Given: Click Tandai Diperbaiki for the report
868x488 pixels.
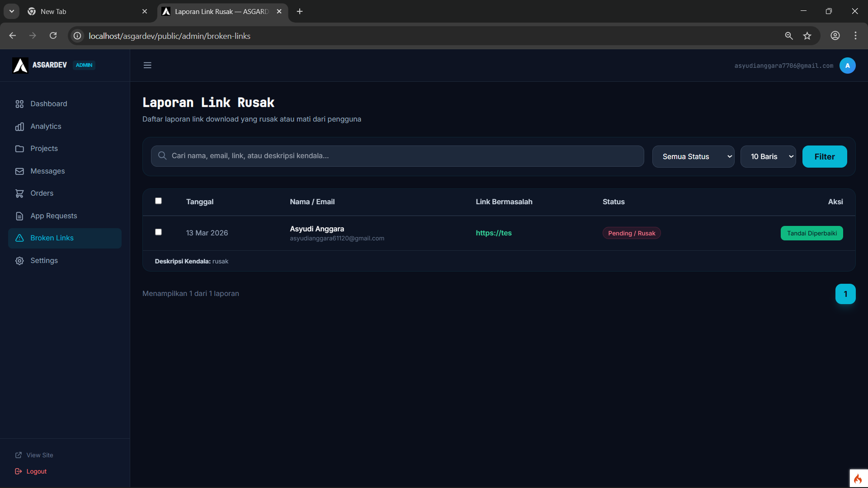Looking at the screenshot, I should tap(811, 233).
